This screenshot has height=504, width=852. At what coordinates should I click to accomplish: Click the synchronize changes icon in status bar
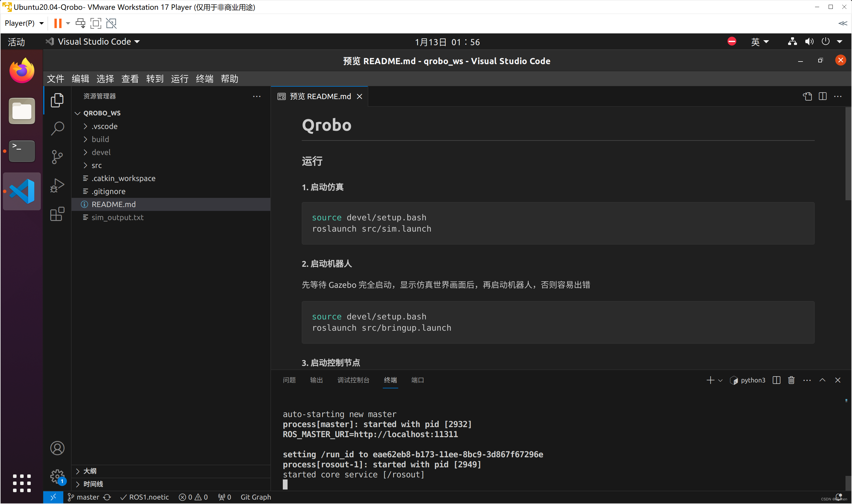[x=107, y=497]
